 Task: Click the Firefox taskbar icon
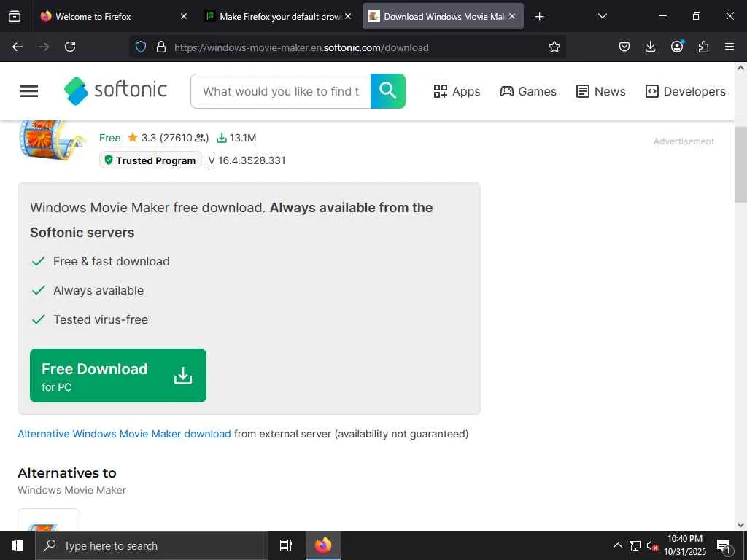pos(323,545)
